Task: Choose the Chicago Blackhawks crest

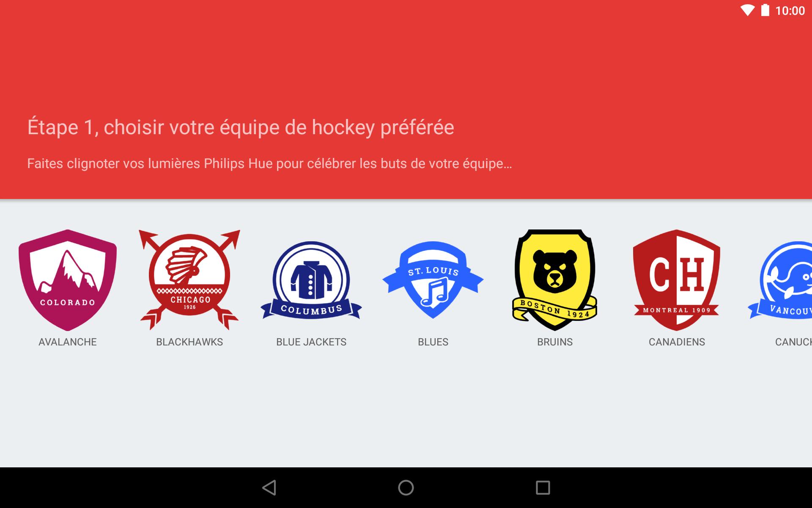Action: click(x=189, y=280)
